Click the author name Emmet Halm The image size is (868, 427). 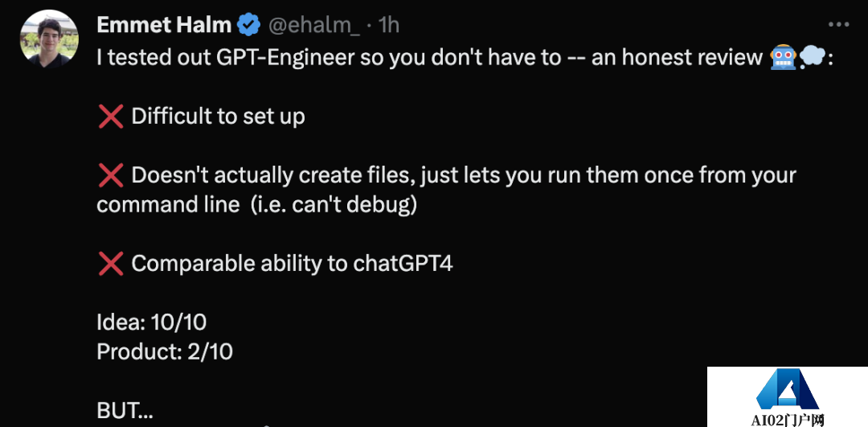(164, 25)
